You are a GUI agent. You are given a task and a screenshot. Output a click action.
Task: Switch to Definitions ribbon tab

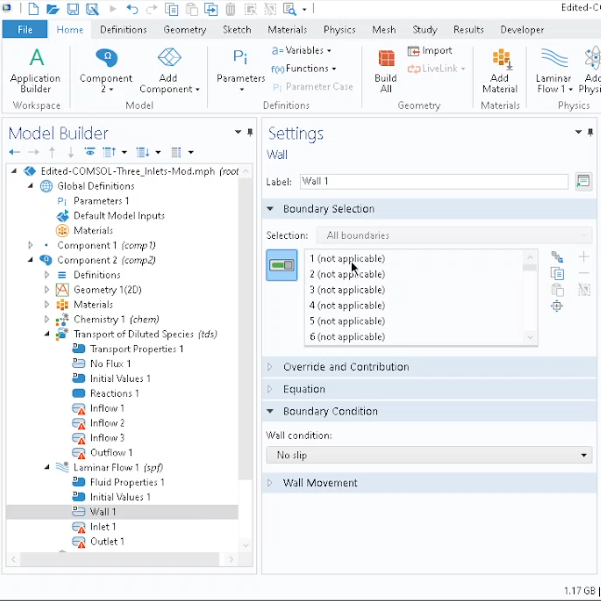(x=123, y=30)
